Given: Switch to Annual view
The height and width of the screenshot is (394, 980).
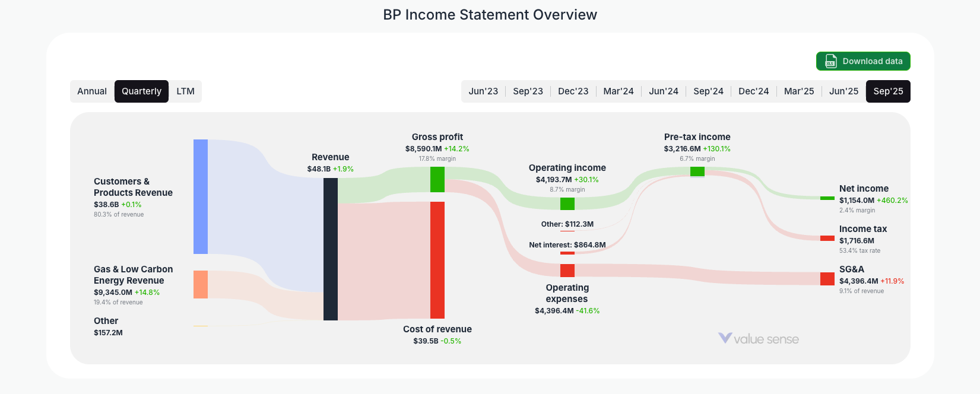Looking at the screenshot, I should [x=92, y=91].
